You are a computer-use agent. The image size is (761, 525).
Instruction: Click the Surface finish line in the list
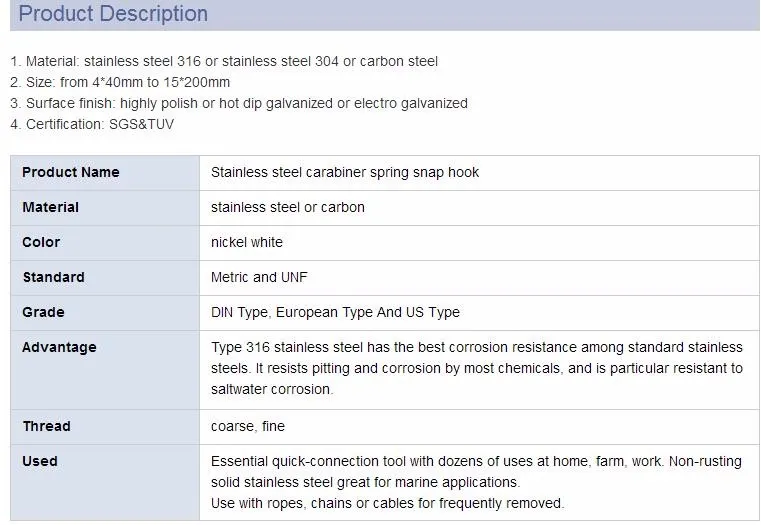click(239, 103)
